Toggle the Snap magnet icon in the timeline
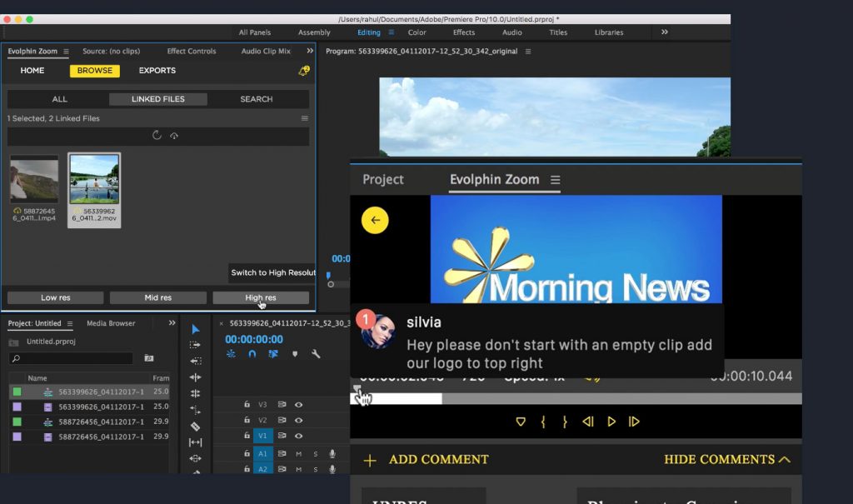The width and height of the screenshot is (853, 504). pyautogui.click(x=252, y=354)
